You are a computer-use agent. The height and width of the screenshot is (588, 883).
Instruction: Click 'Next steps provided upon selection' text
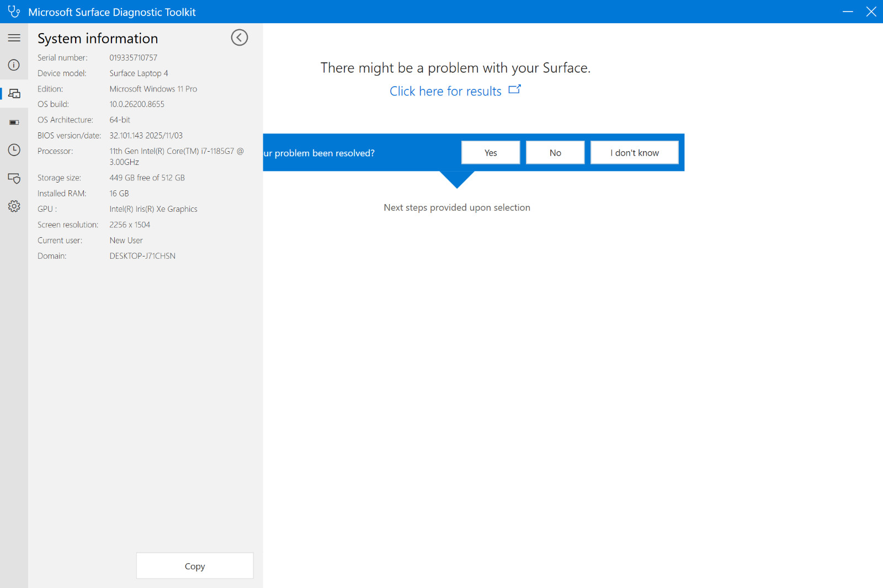point(457,208)
